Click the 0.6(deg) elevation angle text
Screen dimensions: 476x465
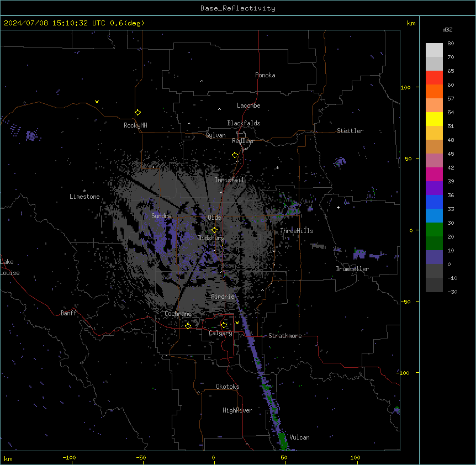pos(127,23)
